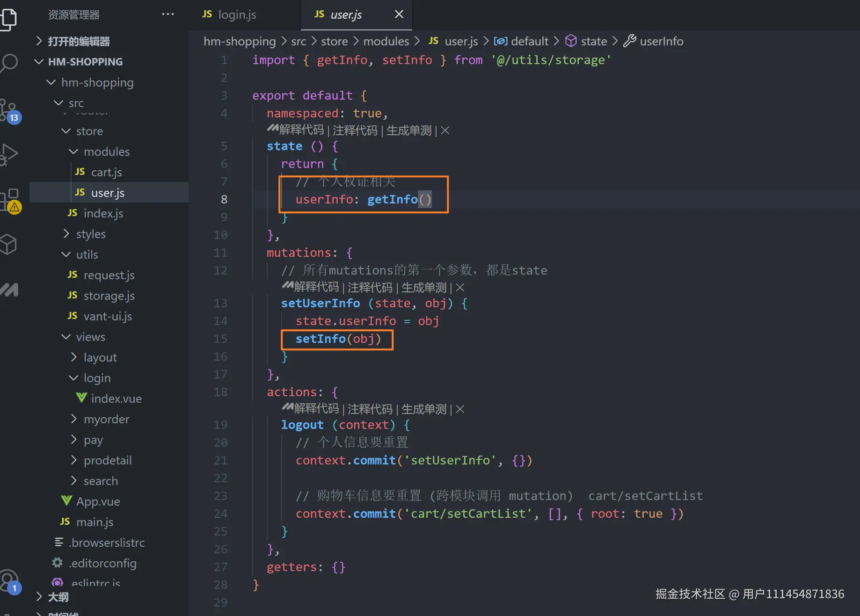Click the default symbol in the breadcrumb

(521, 41)
